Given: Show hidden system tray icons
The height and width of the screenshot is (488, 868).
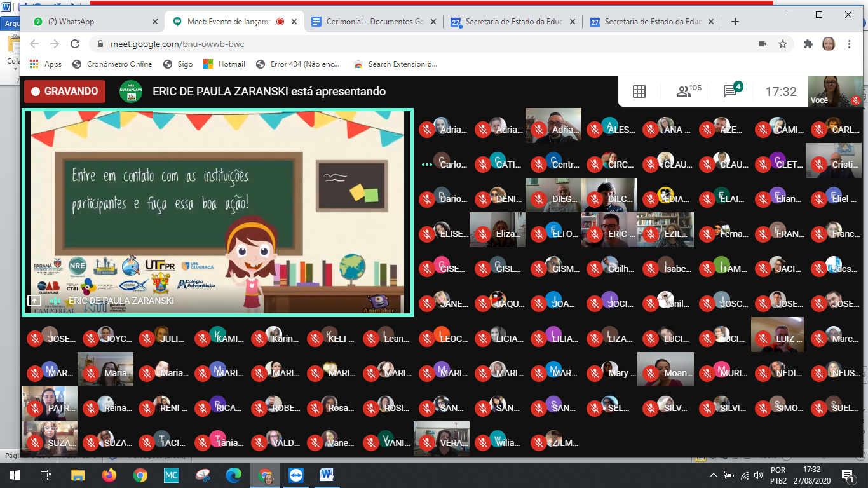Looking at the screenshot, I should (714, 475).
